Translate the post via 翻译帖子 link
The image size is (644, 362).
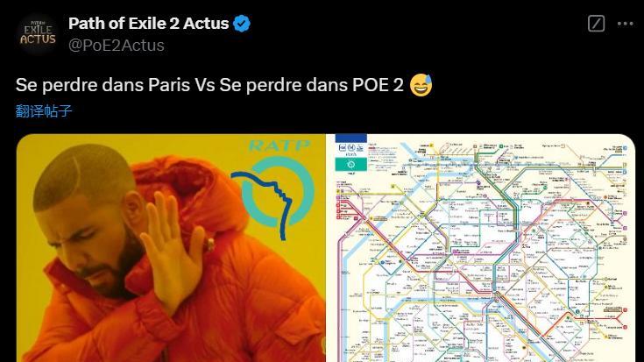[44, 111]
